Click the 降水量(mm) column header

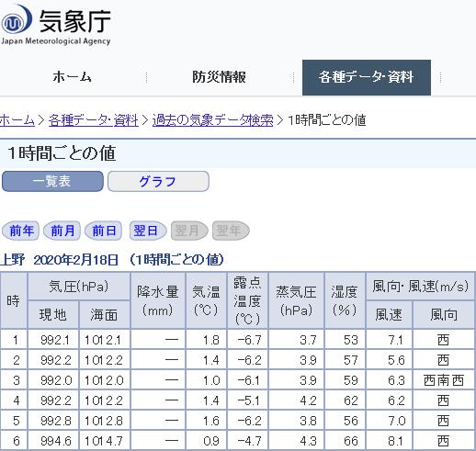(x=158, y=300)
